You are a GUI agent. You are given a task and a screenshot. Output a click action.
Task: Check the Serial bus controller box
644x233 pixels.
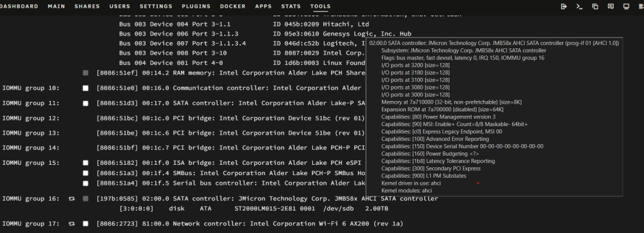[86, 183]
